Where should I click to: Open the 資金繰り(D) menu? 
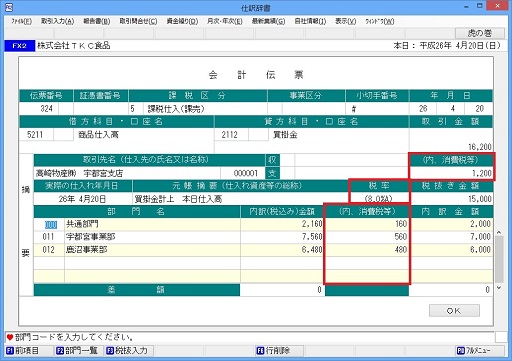(x=182, y=21)
